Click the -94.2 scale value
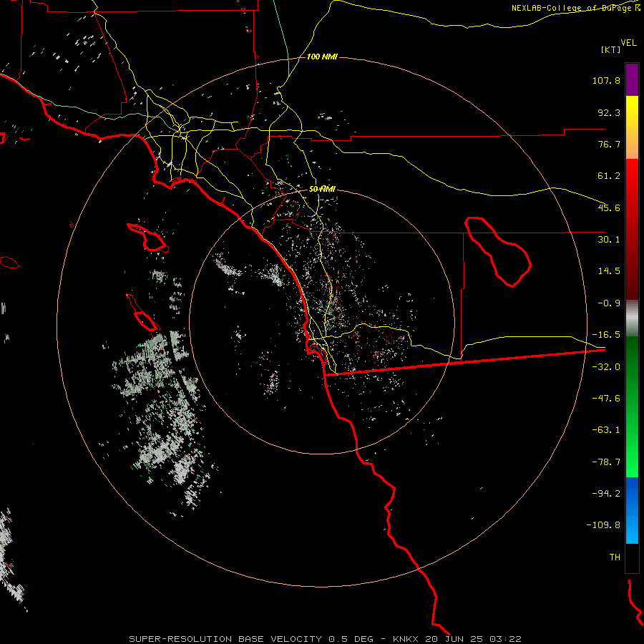644x644 pixels. [606, 493]
